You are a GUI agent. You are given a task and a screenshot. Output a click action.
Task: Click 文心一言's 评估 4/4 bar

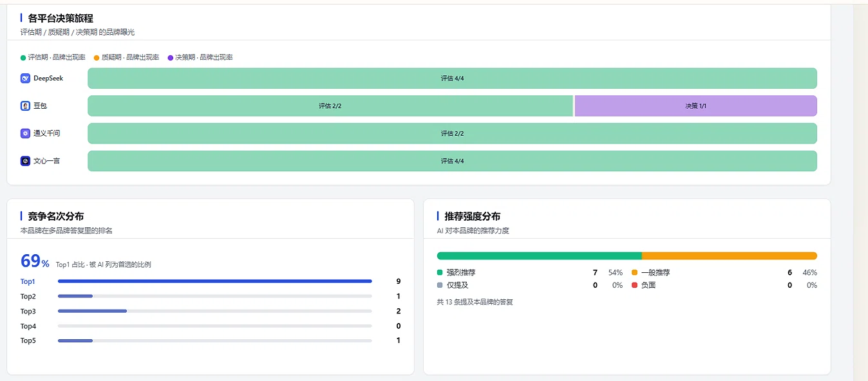452,161
